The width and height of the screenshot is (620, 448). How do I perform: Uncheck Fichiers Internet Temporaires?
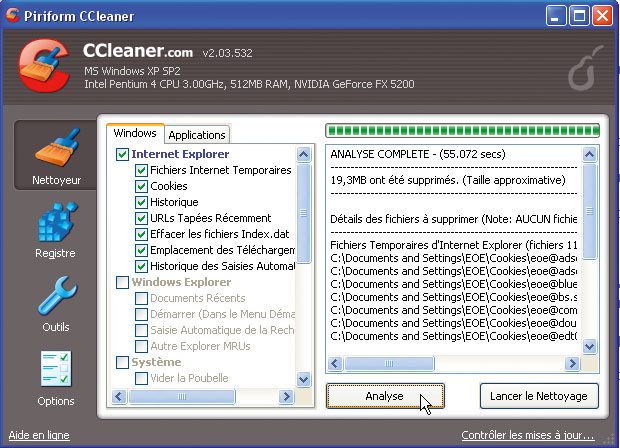click(141, 171)
